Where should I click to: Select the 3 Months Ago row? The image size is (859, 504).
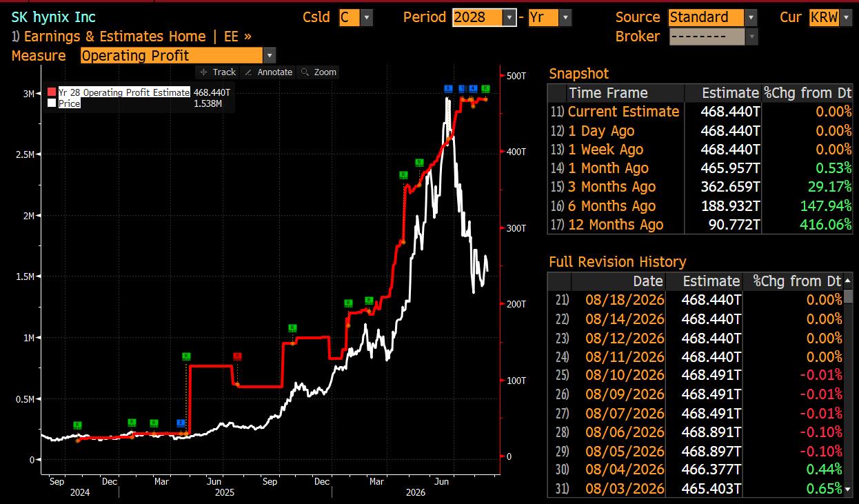(700, 187)
